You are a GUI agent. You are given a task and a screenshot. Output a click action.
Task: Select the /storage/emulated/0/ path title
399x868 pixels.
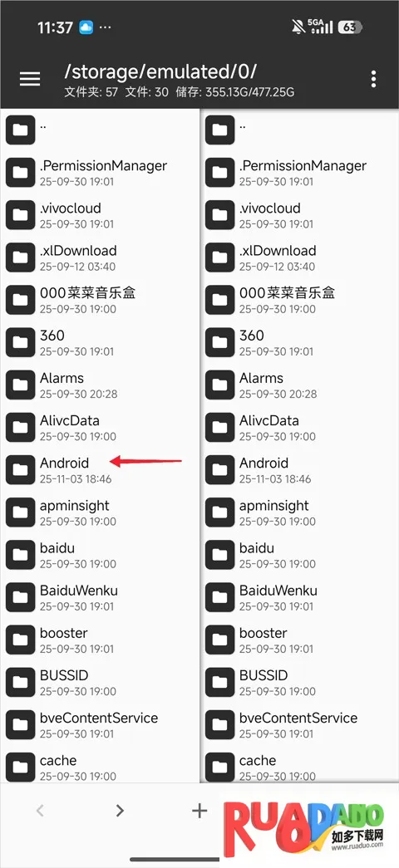(160, 71)
